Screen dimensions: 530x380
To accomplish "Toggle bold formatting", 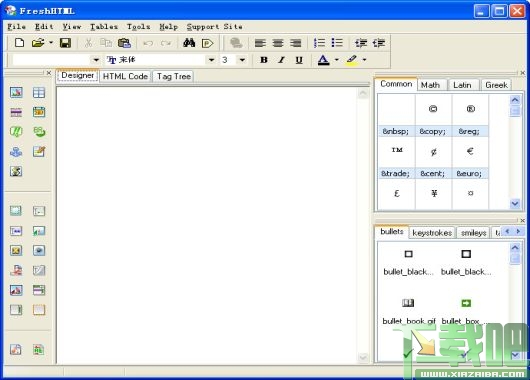I will pos(264,60).
